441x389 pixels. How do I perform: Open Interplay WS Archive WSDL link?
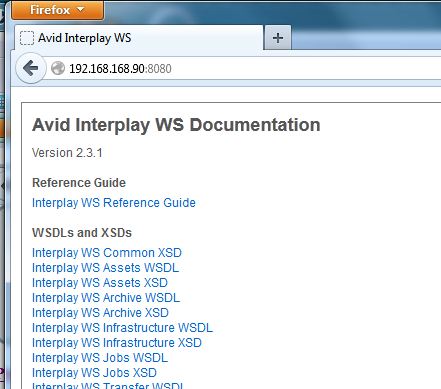106,297
